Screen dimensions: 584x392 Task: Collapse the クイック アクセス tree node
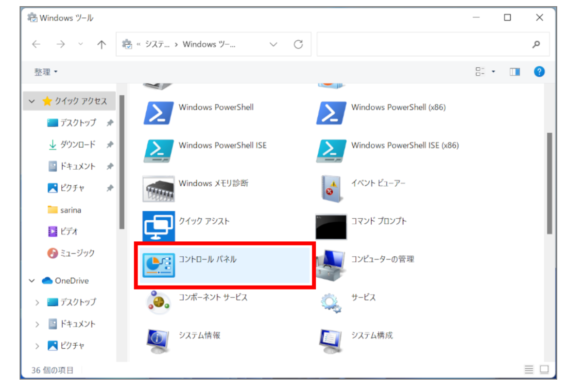32,101
